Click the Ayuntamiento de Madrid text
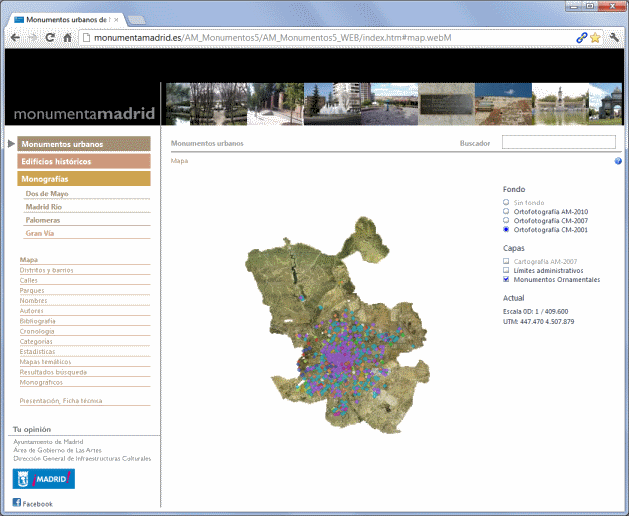The width and height of the screenshot is (629, 516). click(48, 442)
